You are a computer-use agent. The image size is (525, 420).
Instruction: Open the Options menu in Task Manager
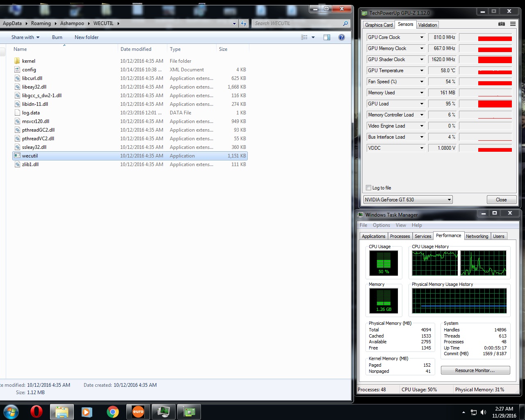(381, 225)
